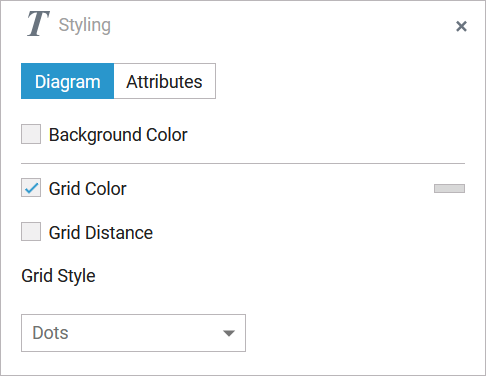
Task: Click the Grid Style dropdown arrow
Action: tap(229, 333)
